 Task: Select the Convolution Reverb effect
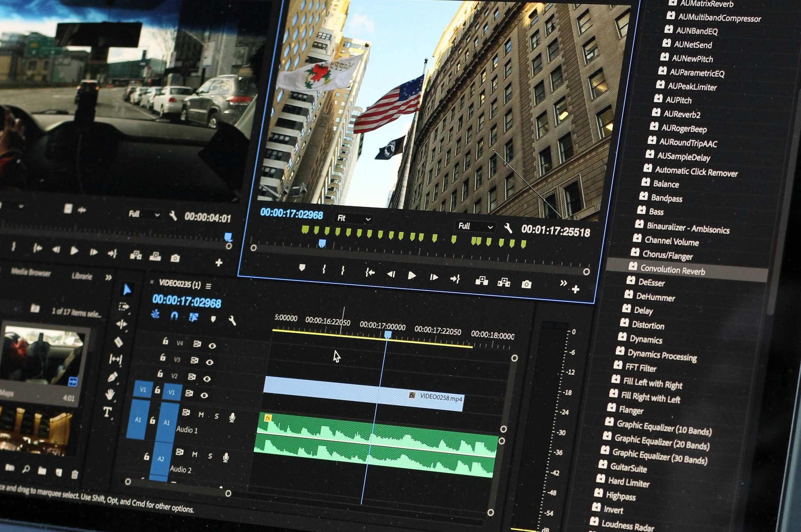tap(673, 270)
